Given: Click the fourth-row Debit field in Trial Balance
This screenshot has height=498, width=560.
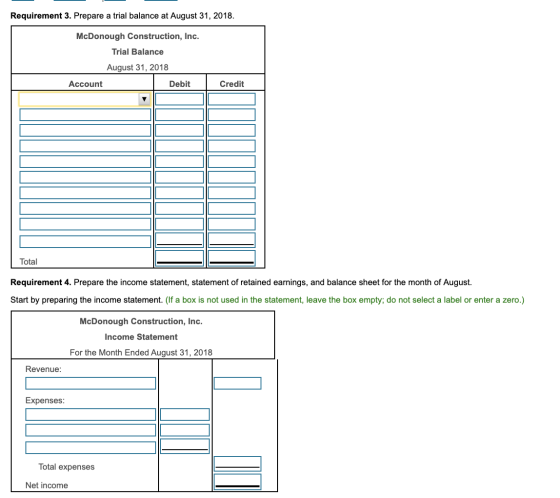Looking at the screenshot, I should click(180, 146).
